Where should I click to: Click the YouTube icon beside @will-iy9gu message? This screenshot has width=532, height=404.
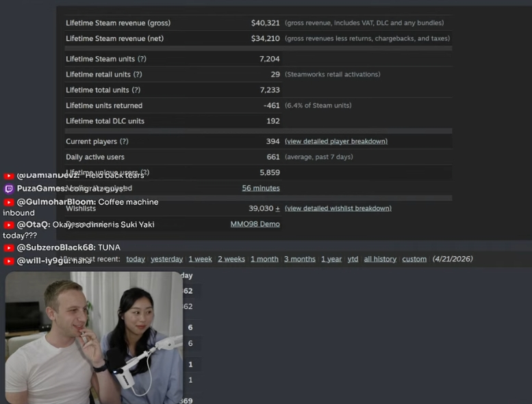click(x=9, y=261)
